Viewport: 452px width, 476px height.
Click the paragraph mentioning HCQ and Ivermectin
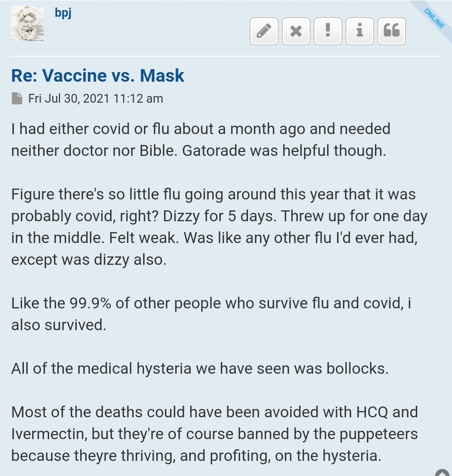(x=214, y=434)
